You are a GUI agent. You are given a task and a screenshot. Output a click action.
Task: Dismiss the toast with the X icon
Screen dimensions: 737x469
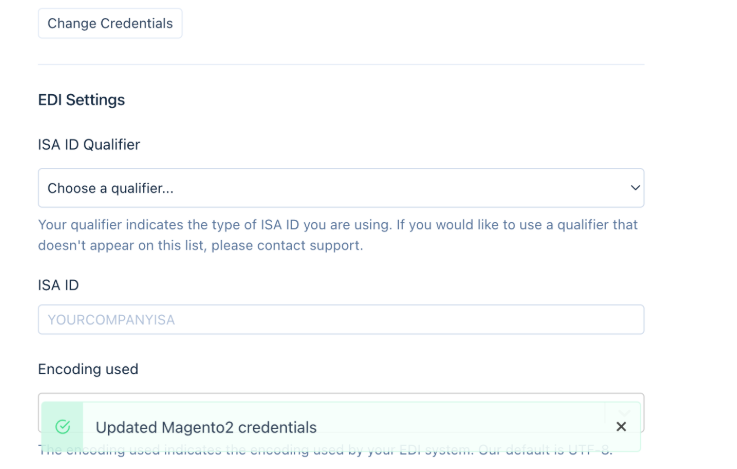tap(621, 427)
